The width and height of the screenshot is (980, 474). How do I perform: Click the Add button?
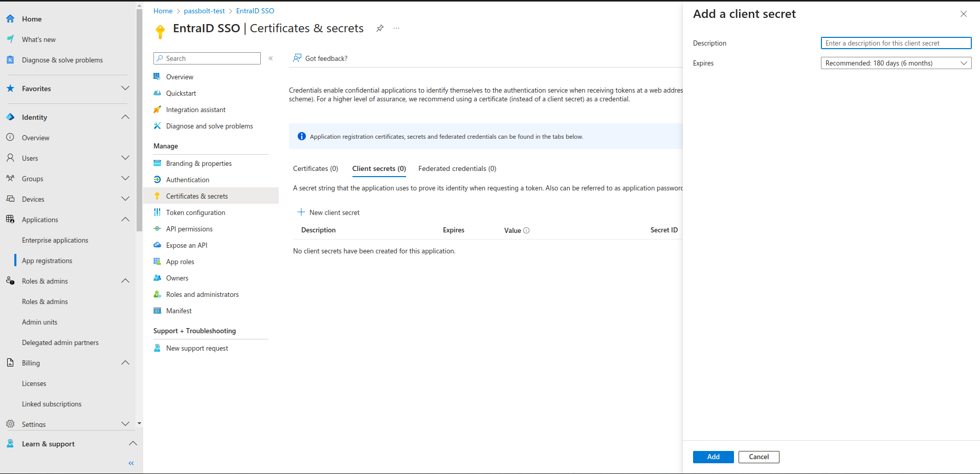[714, 457]
